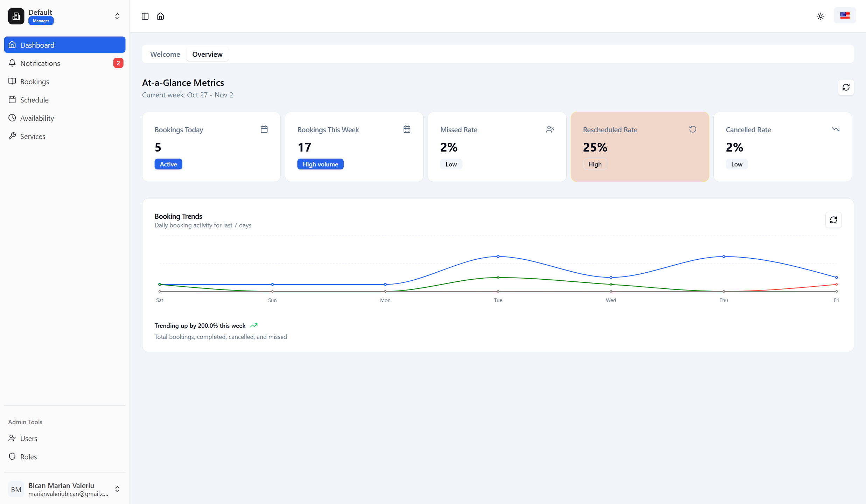Refresh At-a-Glance Metrics
The image size is (866, 504).
(x=846, y=87)
